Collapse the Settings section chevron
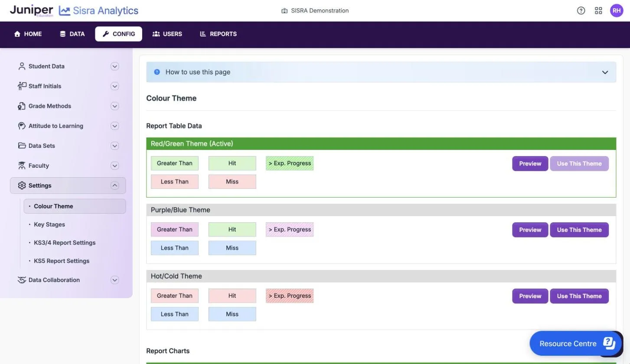The image size is (630, 364). click(114, 185)
